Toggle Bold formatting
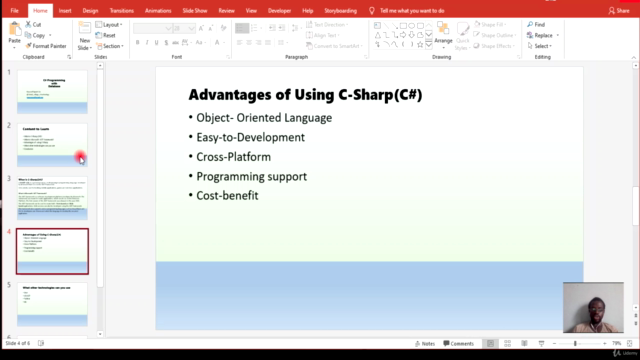640x360 pixels. point(138,42)
